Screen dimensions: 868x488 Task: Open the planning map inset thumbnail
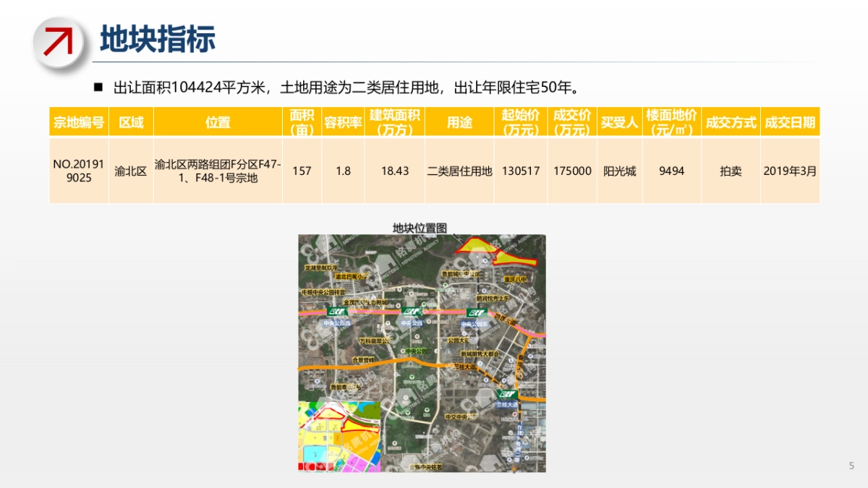point(339,436)
